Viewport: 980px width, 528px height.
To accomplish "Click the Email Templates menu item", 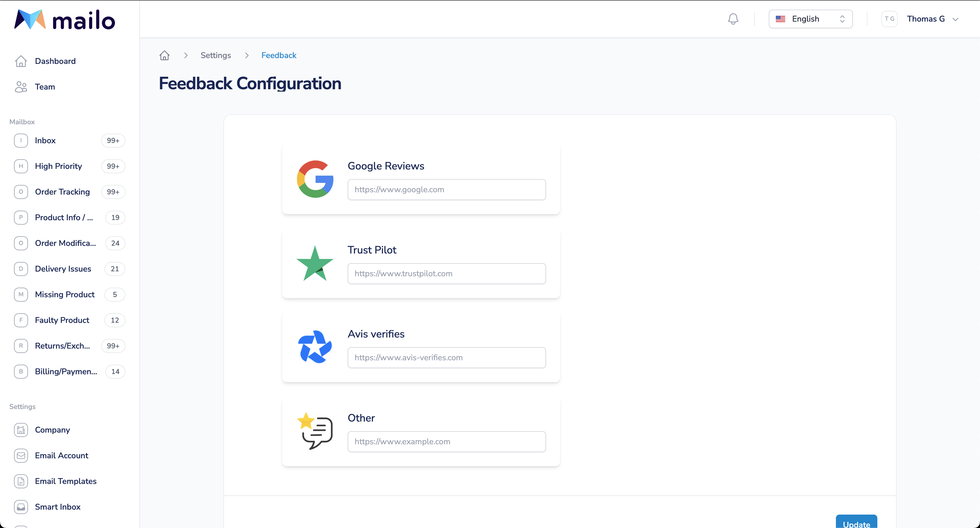I will point(66,481).
